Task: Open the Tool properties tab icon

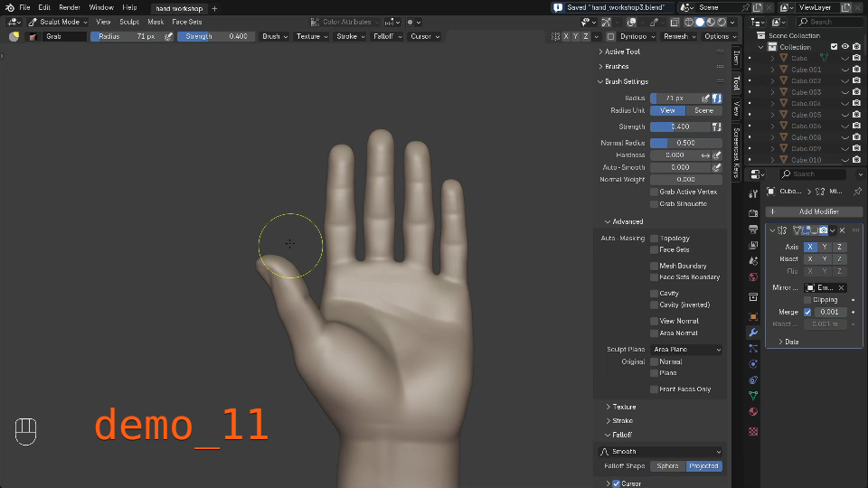Action: click(753, 194)
